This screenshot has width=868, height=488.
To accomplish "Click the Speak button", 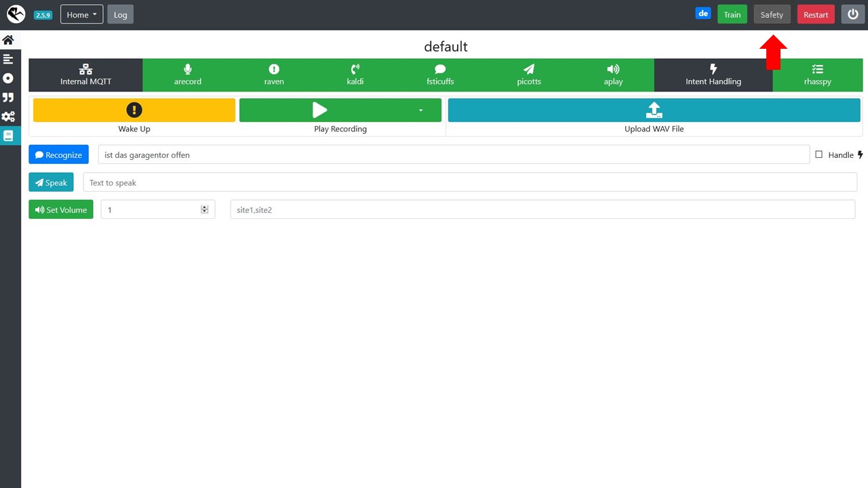I will pos(51,182).
